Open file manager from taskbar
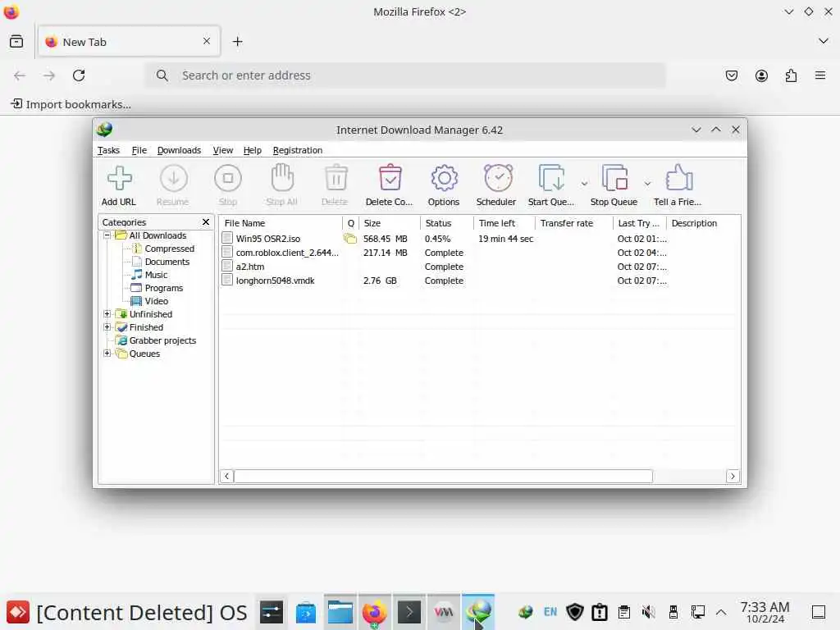840x630 pixels. click(x=340, y=612)
